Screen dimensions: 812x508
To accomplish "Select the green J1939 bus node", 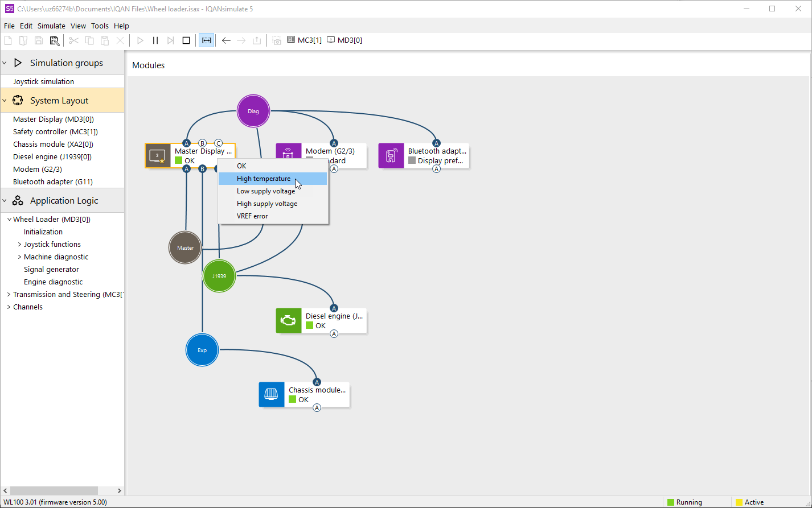I will click(219, 276).
